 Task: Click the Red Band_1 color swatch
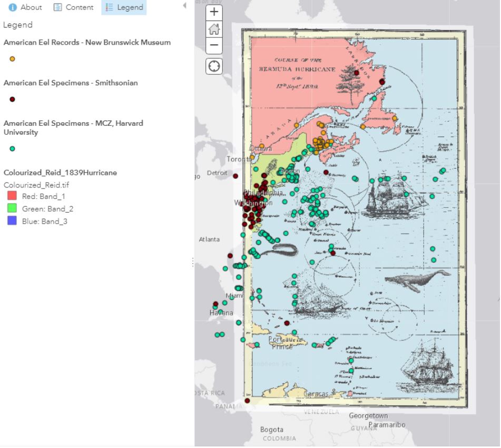[x=12, y=196]
